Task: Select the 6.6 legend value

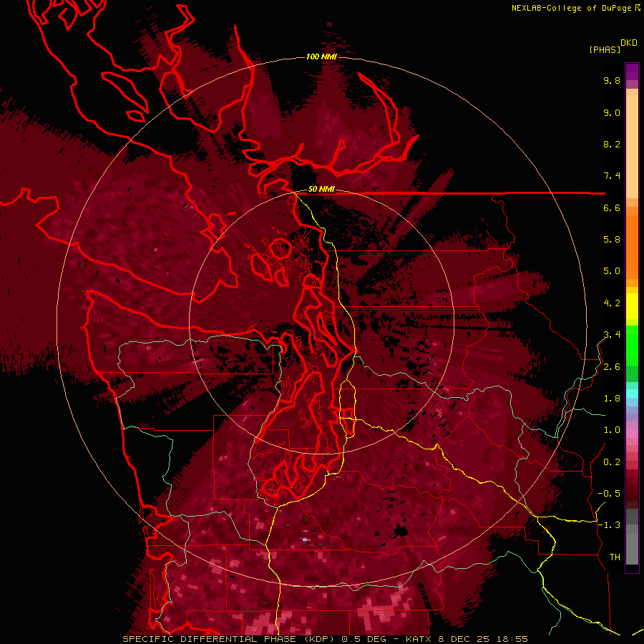Action: [x=612, y=208]
